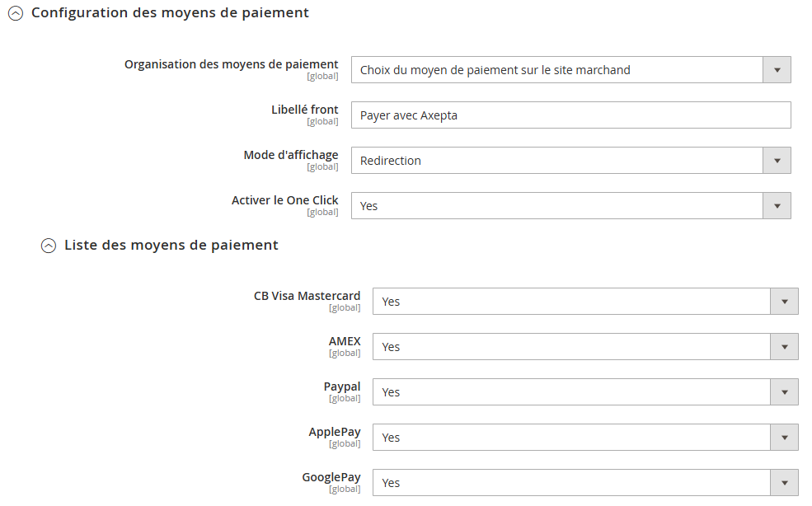Click CB Visa Mastercard dropdown arrow
This screenshot has width=812, height=506.
[x=784, y=302]
